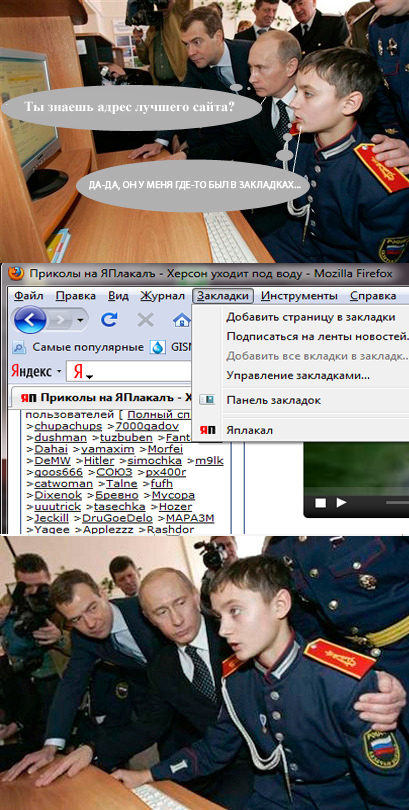Open the back/forward history dropdown arrow
409x810 pixels.
click(x=80, y=321)
